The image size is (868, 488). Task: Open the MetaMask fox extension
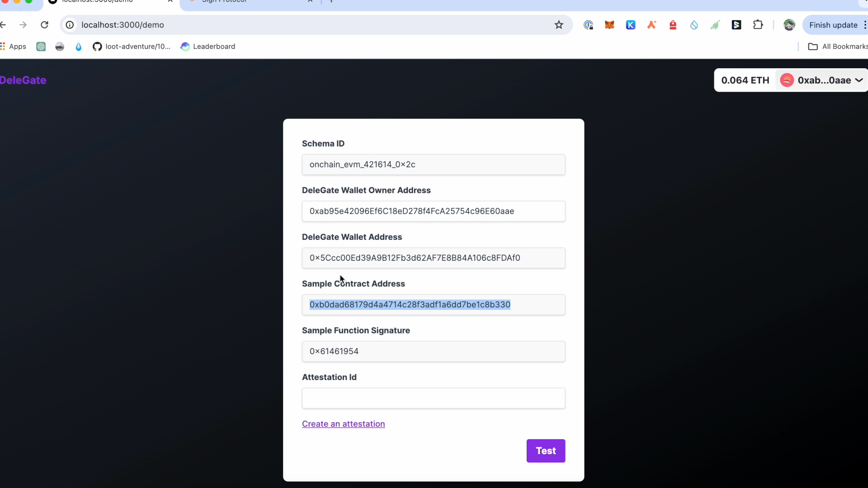609,25
